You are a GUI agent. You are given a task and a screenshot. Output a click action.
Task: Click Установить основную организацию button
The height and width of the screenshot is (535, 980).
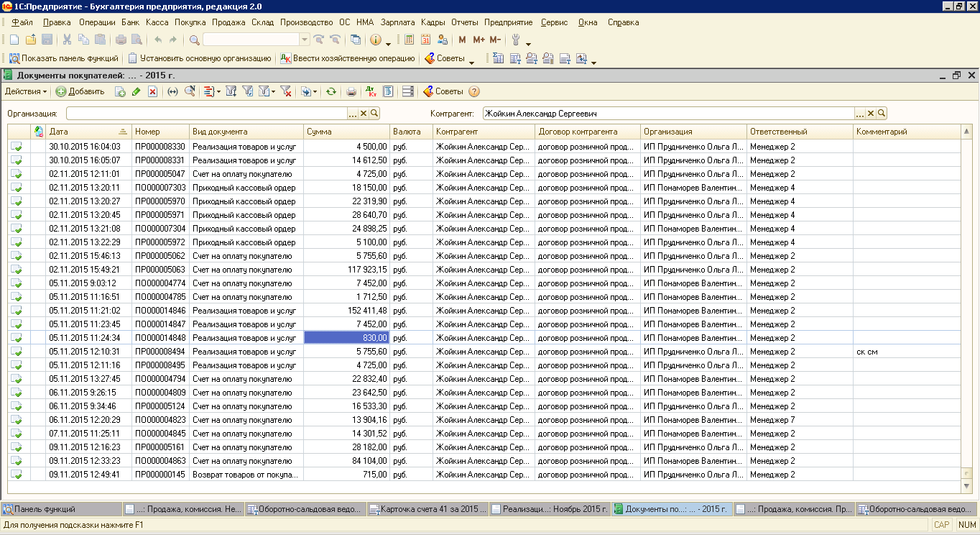[x=199, y=58]
